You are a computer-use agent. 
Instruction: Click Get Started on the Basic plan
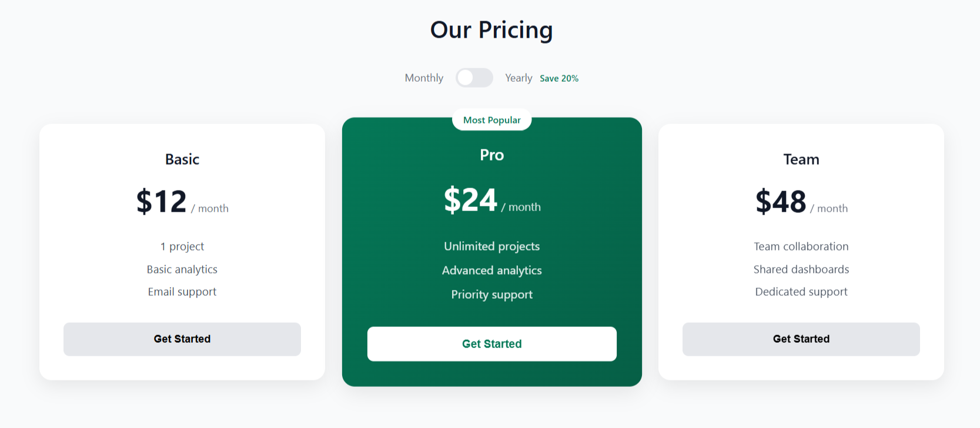pyautogui.click(x=182, y=339)
